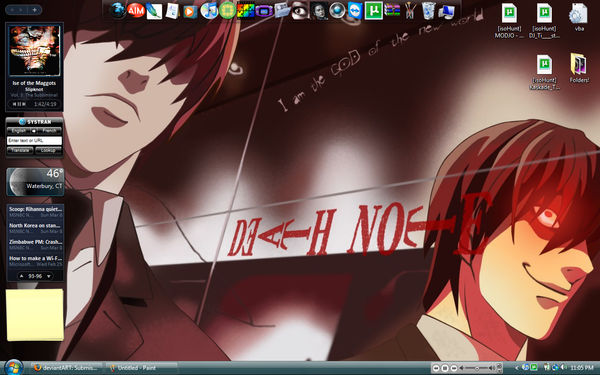Open the Recycle Bin in dock
This screenshot has height=375, width=600.
[x=429, y=11]
